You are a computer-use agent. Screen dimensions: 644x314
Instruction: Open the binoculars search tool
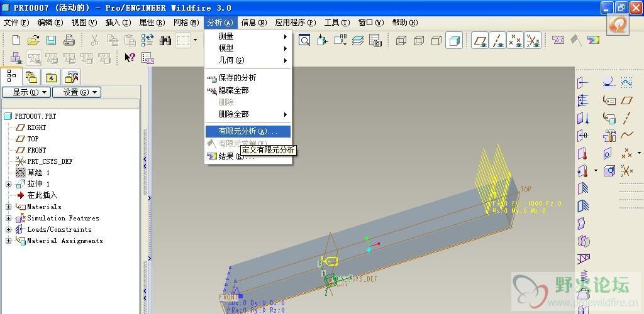tap(165, 40)
